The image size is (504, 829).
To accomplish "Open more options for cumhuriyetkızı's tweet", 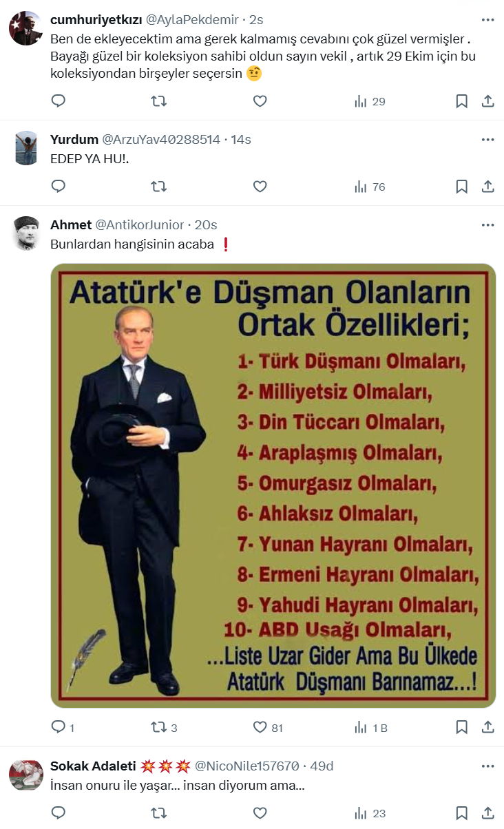I will tap(487, 20).
